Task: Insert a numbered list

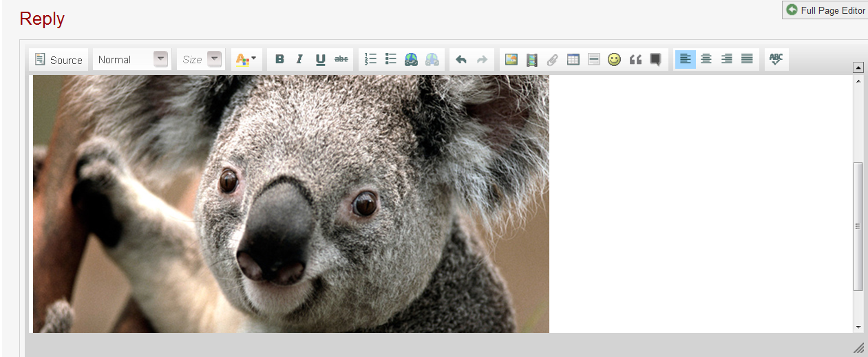Action: [370, 59]
